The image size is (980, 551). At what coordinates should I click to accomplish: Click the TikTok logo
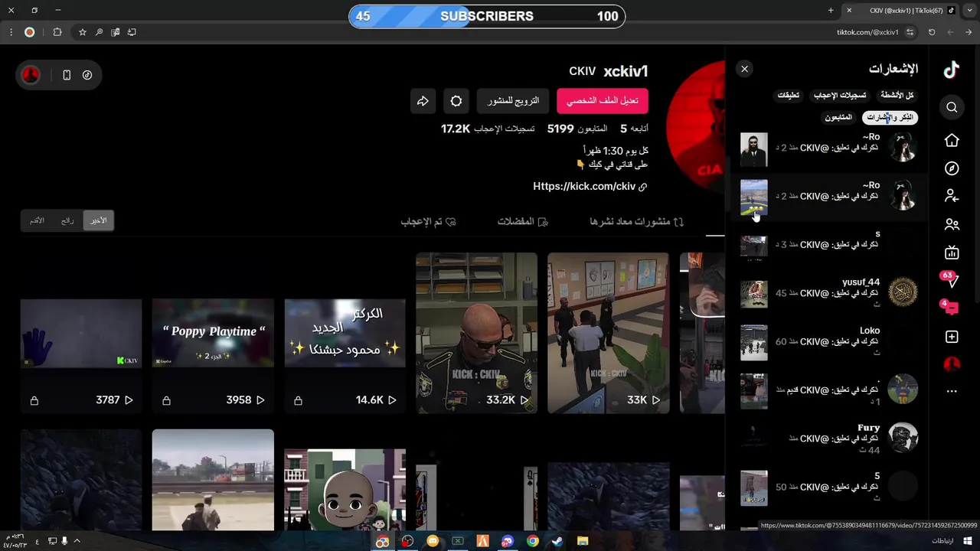[951, 70]
